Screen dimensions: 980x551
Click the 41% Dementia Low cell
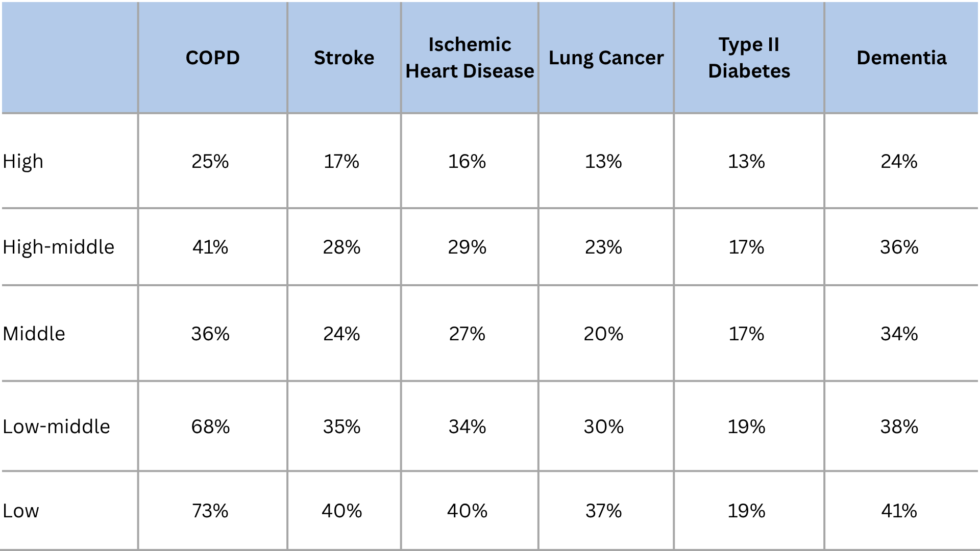pos(899,511)
